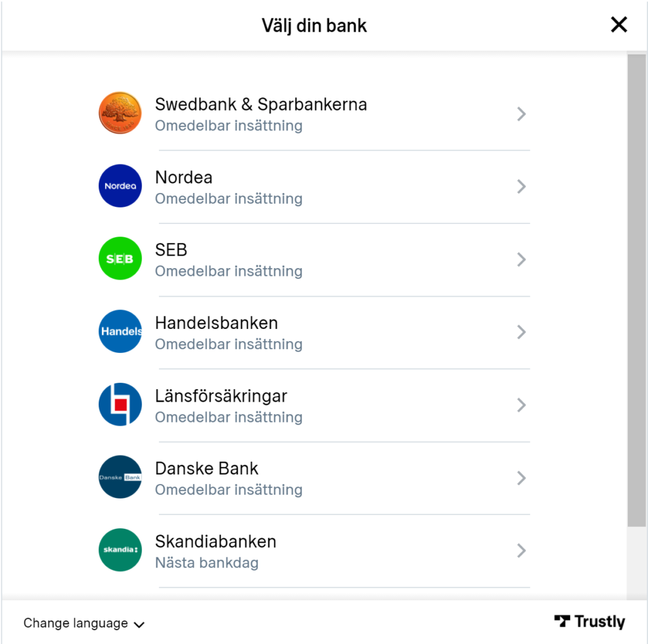Select the Swedbank & Sparbankerna logo
Image resolution: width=648 pixels, height=644 pixels.
point(120,113)
